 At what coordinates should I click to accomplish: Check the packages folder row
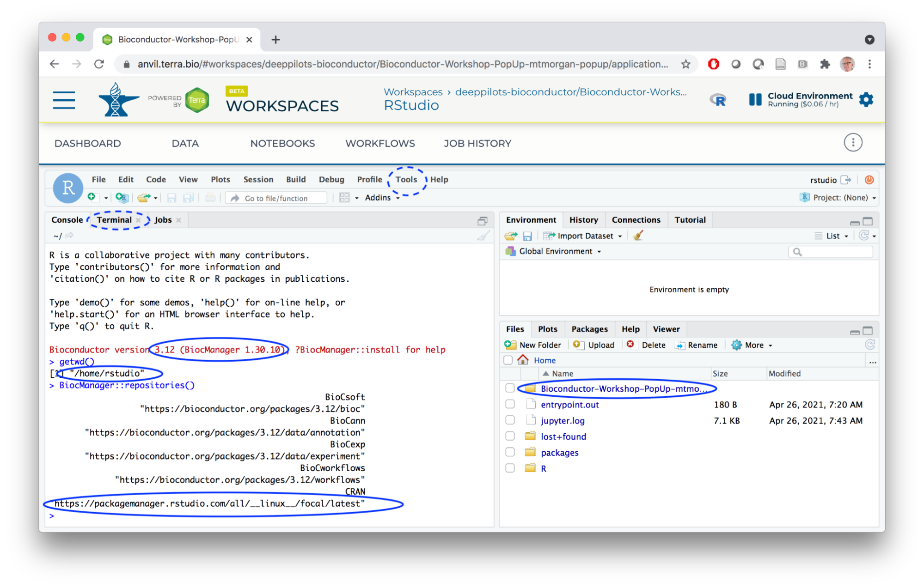[510, 452]
